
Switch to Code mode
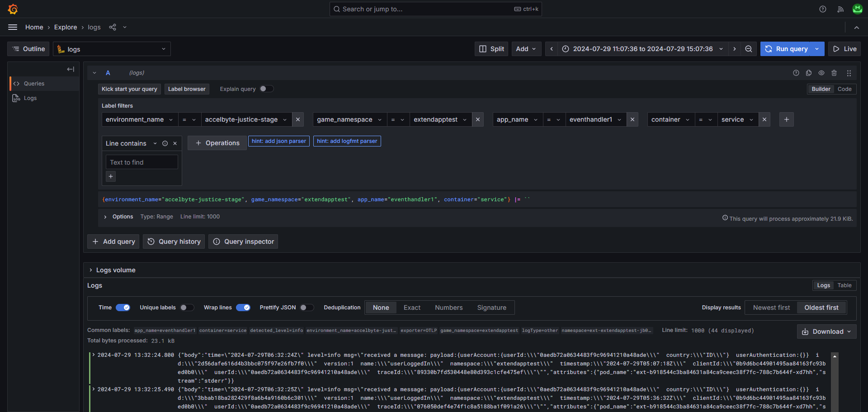[844, 89]
